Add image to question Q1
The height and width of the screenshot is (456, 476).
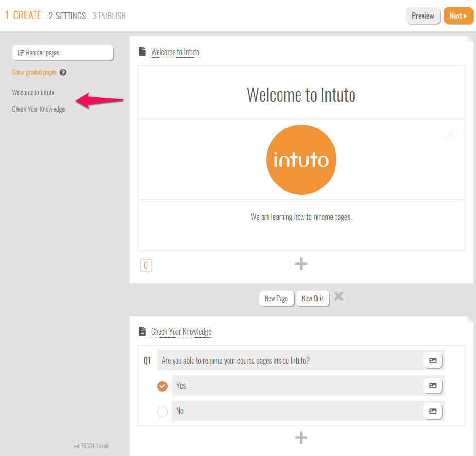(432, 361)
